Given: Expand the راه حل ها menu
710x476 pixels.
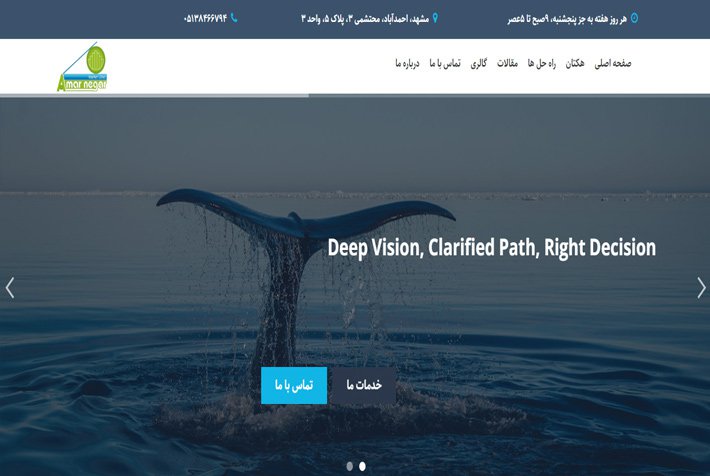Looking at the screenshot, I should (x=542, y=63).
